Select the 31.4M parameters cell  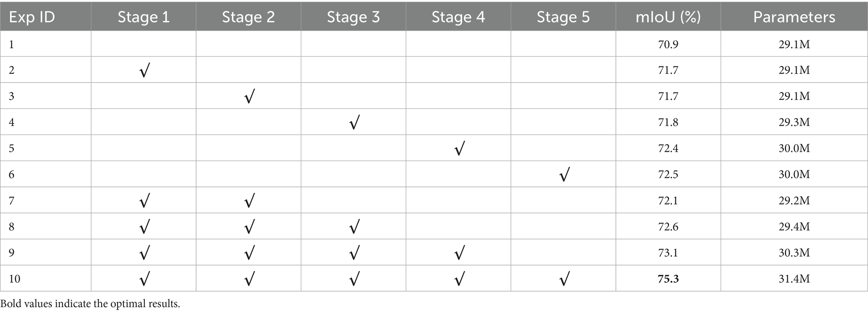pyautogui.click(x=794, y=279)
